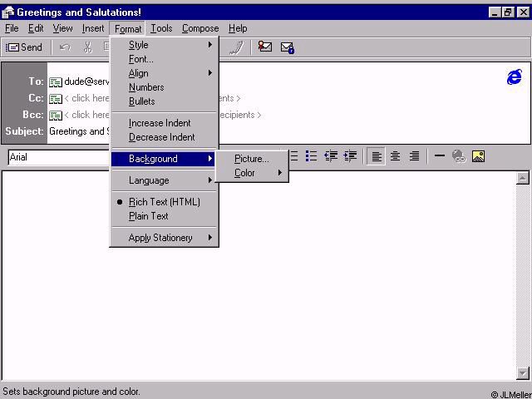Click the insert hyperlink globe icon
The width and height of the screenshot is (532, 399).
(459, 156)
